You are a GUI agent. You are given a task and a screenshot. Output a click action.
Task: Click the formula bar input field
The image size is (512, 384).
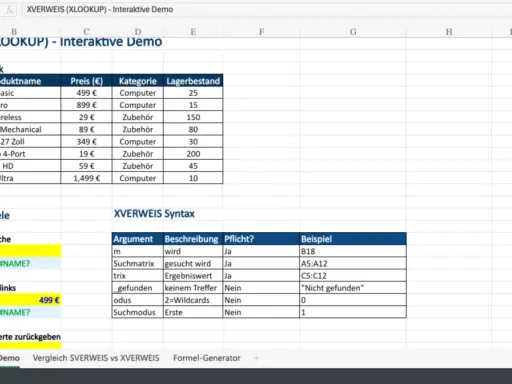(x=267, y=9)
